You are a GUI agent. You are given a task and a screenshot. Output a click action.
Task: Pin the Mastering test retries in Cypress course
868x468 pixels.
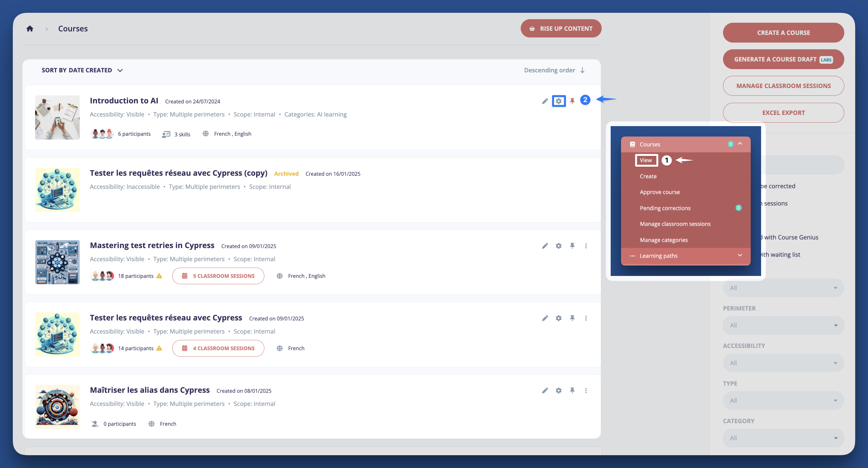coord(572,246)
